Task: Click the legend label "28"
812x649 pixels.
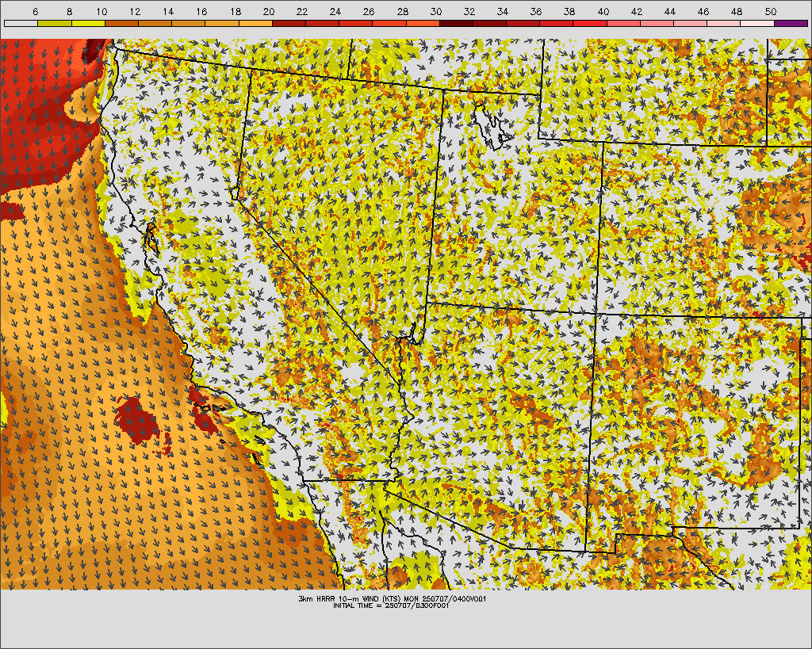Action: [402, 11]
